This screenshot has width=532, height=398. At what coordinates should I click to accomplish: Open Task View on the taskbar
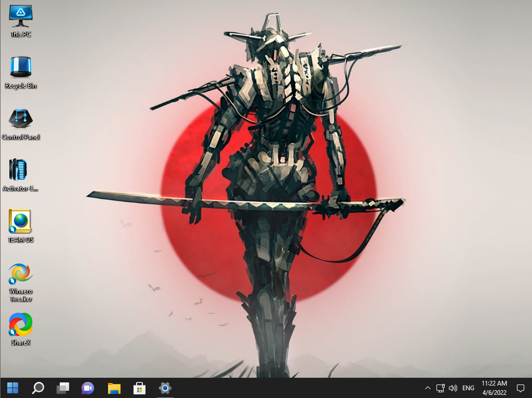[63, 388]
